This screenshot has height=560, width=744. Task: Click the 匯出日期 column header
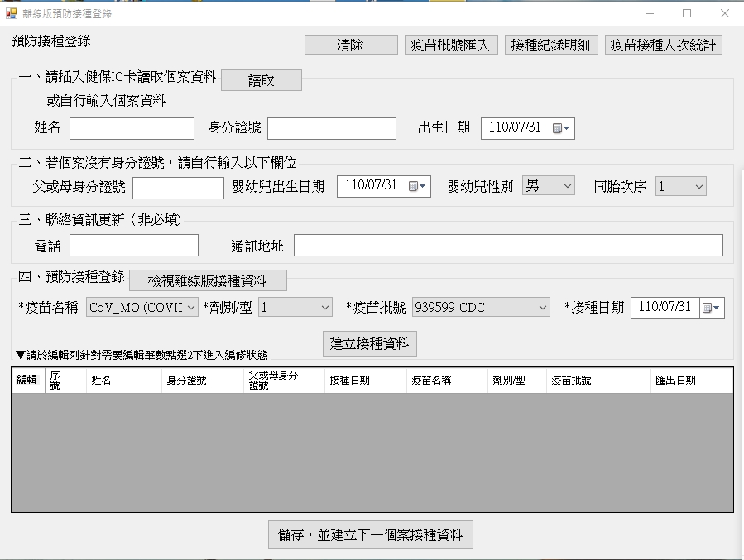692,380
